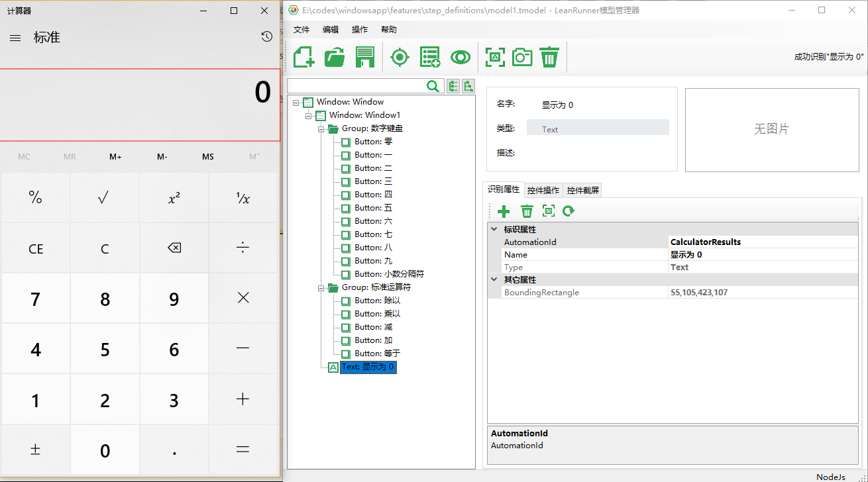Screen dimensions: 868x482
Task: Select tree item Button: 除以
Action: [x=378, y=301]
